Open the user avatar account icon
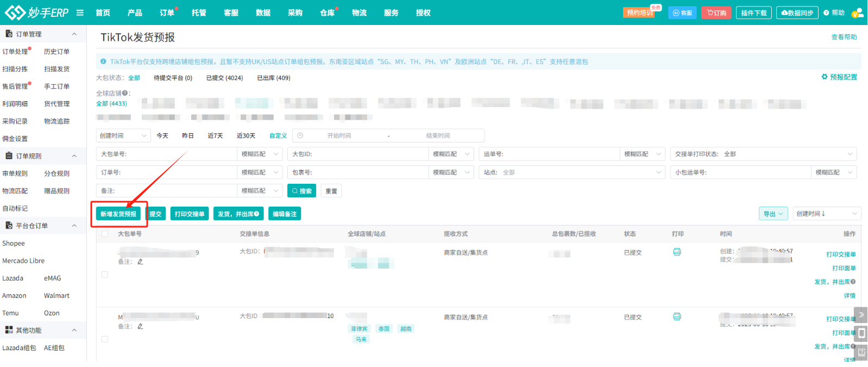The image size is (868, 367). 858,13
